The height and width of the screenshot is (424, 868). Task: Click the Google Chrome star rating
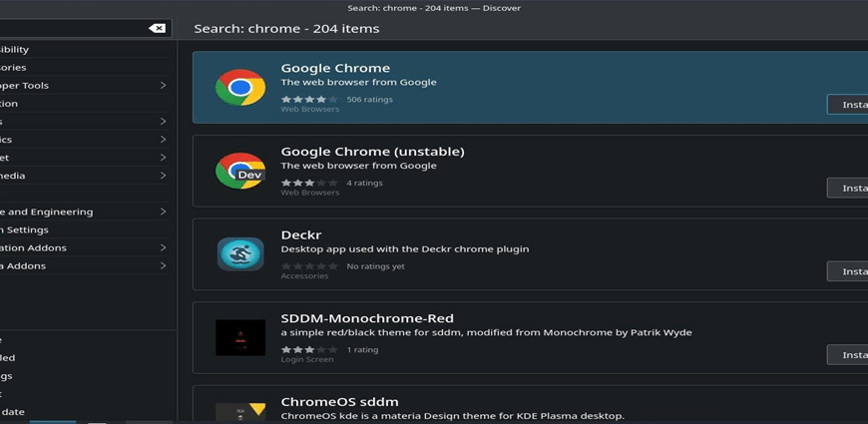[x=309, y=100]
